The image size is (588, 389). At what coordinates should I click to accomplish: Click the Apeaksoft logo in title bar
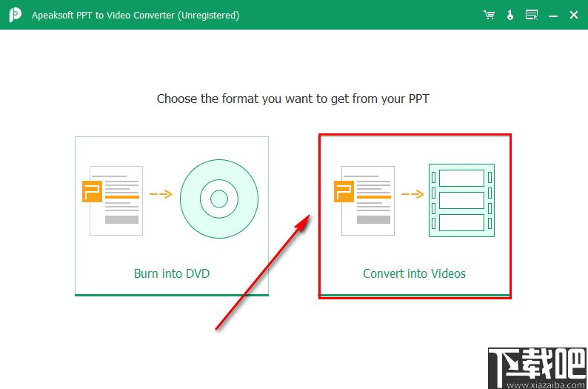tap(15, 15)
